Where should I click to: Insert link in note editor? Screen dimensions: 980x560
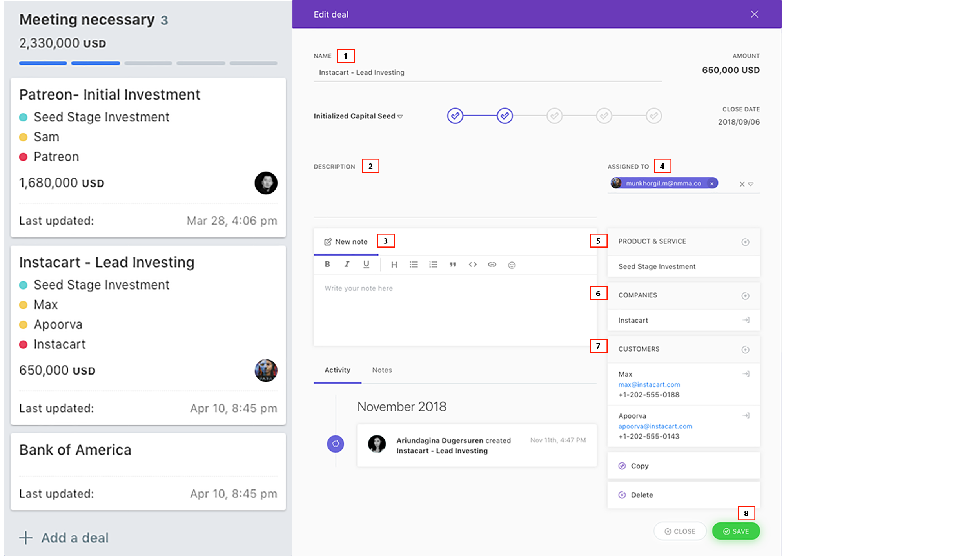tap(492, 265)
